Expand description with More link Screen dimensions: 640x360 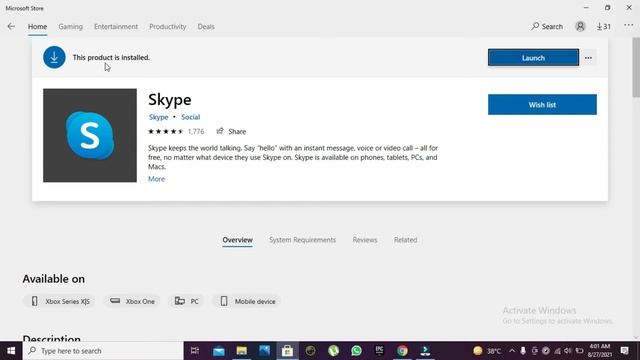tap(156, 179)
